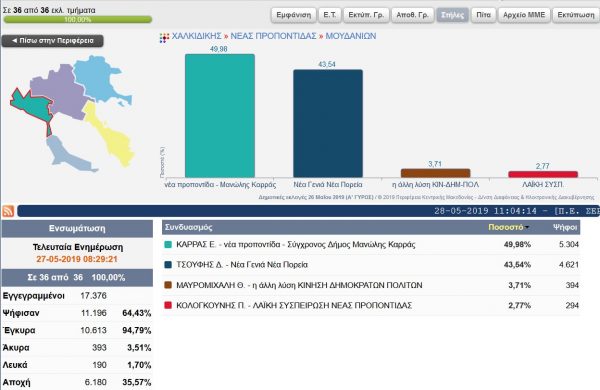Viewport: 600px width, 390px height.
Task: Click the Εκτύπωση button
Action: pyautogui.click(x=576, y=15)
